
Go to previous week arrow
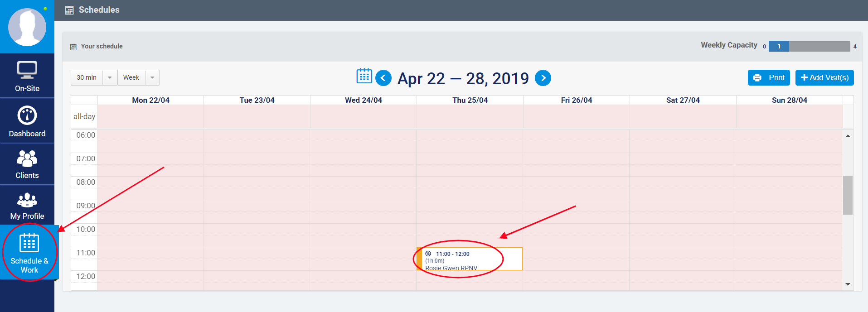point(383,78)
